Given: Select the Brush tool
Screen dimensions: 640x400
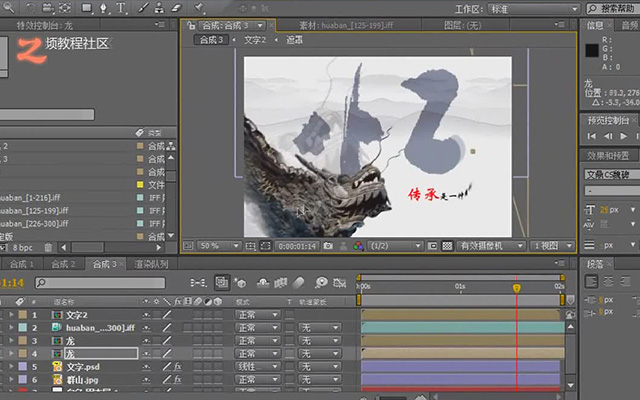Looking at the screenshot, I should point(142,8).
